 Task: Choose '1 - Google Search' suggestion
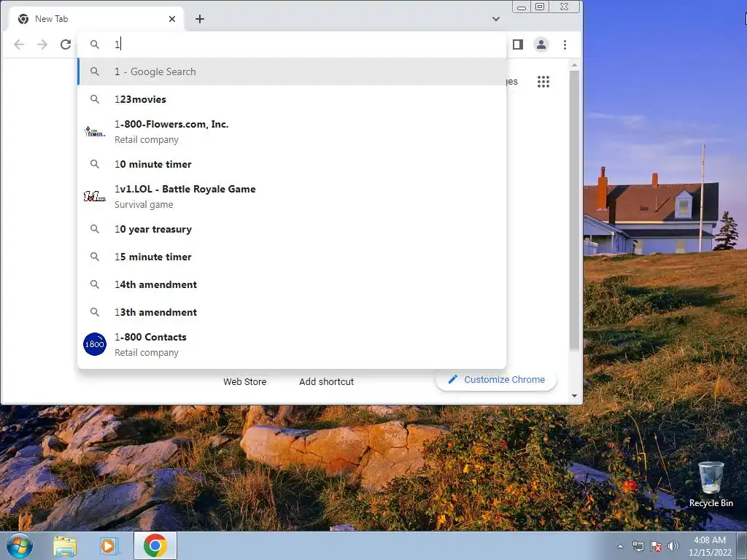[292, 71]
